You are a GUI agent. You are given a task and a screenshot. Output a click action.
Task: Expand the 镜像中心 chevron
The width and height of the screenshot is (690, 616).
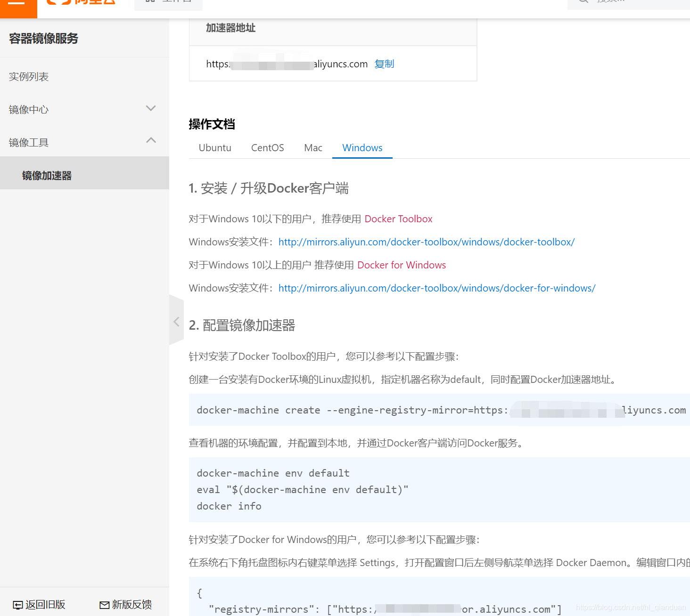point(151,108)
